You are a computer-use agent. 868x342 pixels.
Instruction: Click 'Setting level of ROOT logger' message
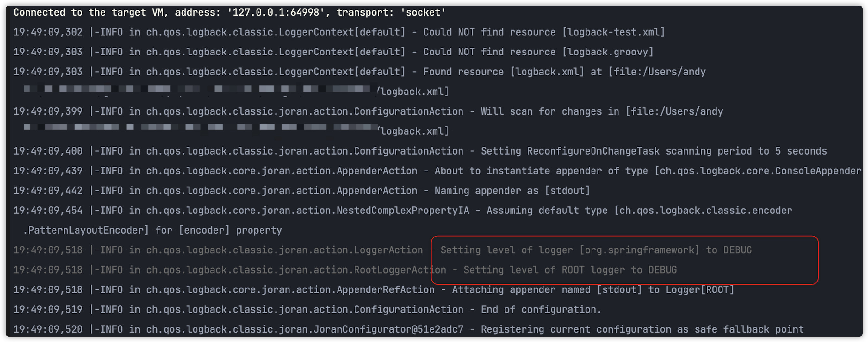click(x=570, y=270)
